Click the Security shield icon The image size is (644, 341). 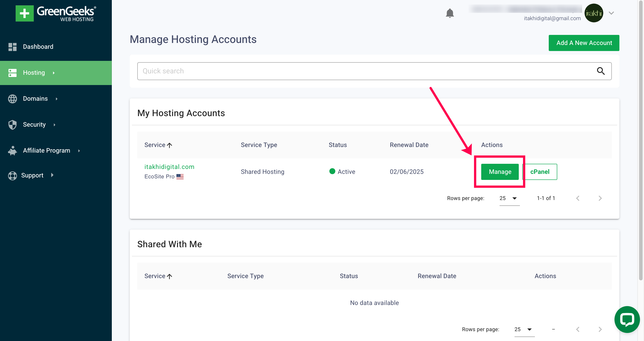pos(12,125)
